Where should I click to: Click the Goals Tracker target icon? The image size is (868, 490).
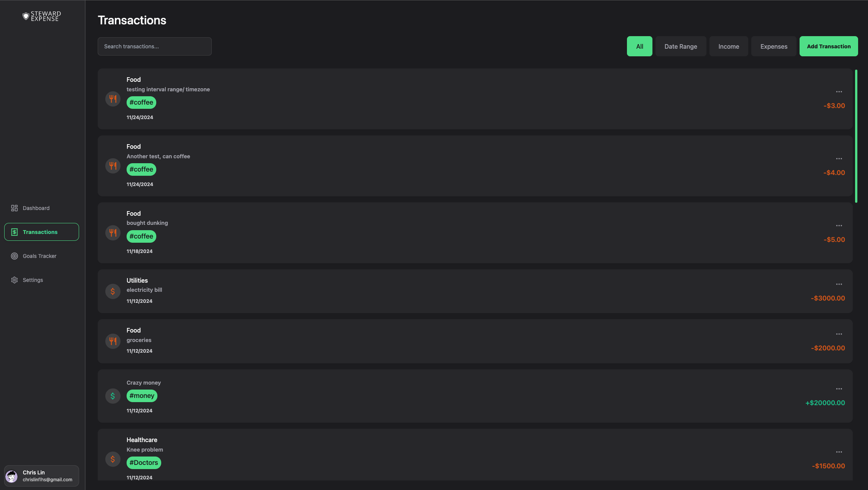point(14,256)
